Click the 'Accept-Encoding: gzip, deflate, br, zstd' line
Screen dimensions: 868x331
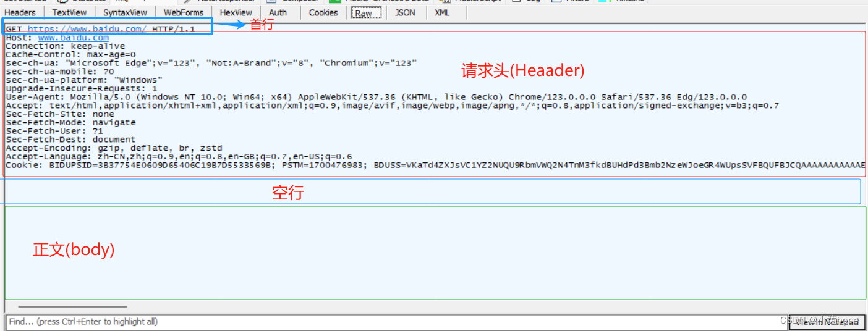(x=114, y=148)
